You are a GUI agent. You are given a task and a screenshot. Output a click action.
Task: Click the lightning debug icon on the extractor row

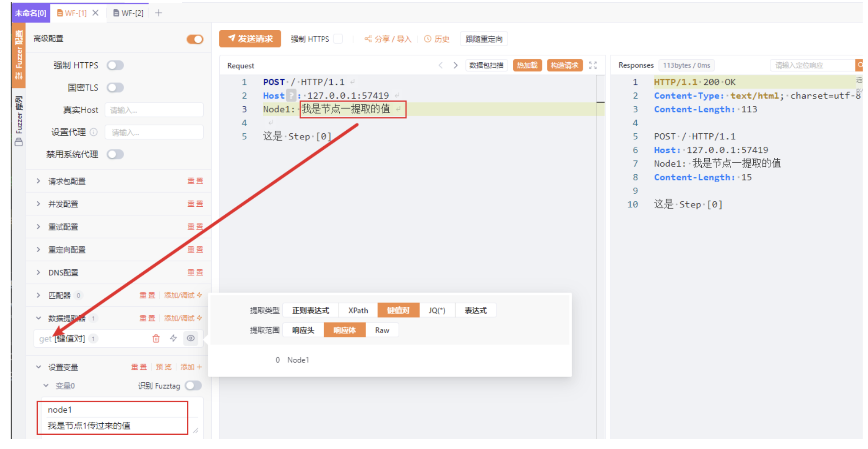point(173,339)
